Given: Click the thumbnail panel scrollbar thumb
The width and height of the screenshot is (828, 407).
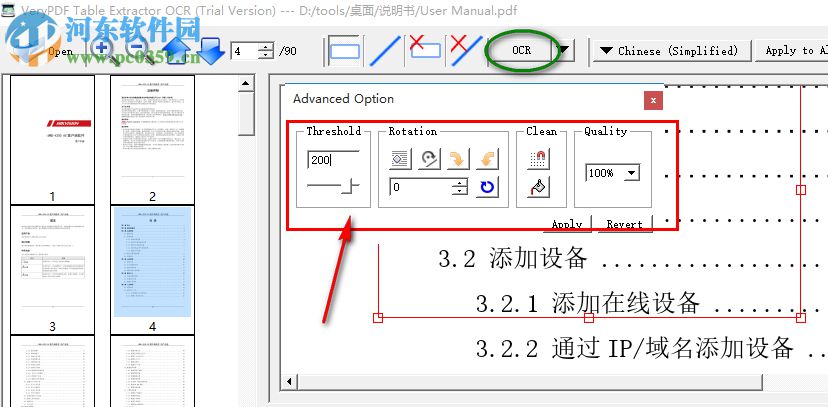Looking at the screenshot, I should click(x=246, y=113).
